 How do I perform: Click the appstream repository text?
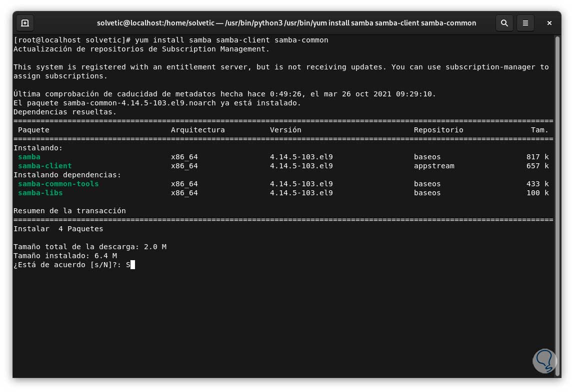tap(434, 166)
